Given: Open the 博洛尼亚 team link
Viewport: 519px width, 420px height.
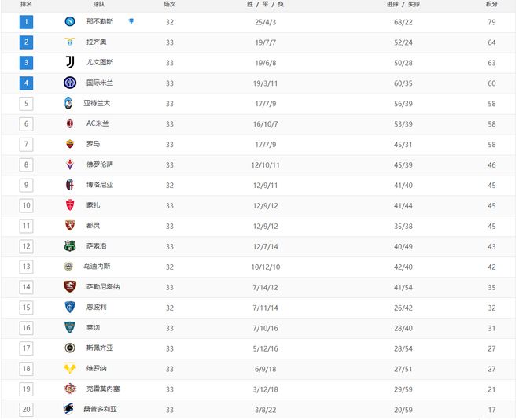Looking at the screenshot, I should point(100,185).
